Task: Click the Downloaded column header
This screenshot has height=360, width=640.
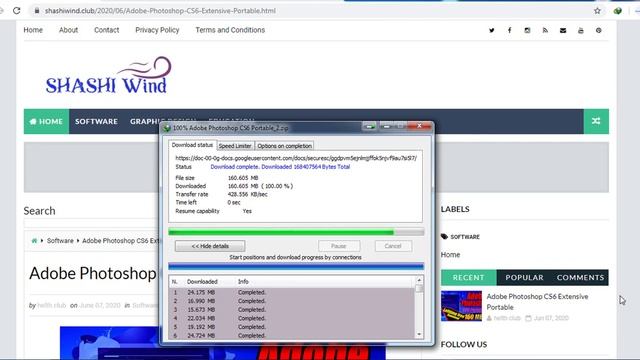Action: point(202,282)
